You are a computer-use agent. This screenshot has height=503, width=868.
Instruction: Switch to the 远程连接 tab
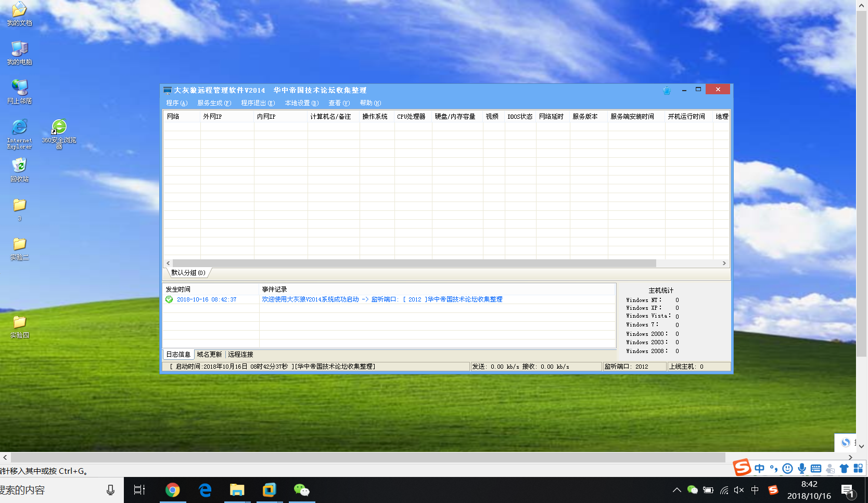pos(240,355)
